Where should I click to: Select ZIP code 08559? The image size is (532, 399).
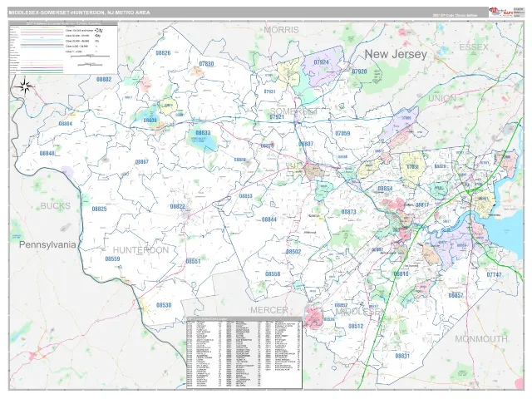112,259
